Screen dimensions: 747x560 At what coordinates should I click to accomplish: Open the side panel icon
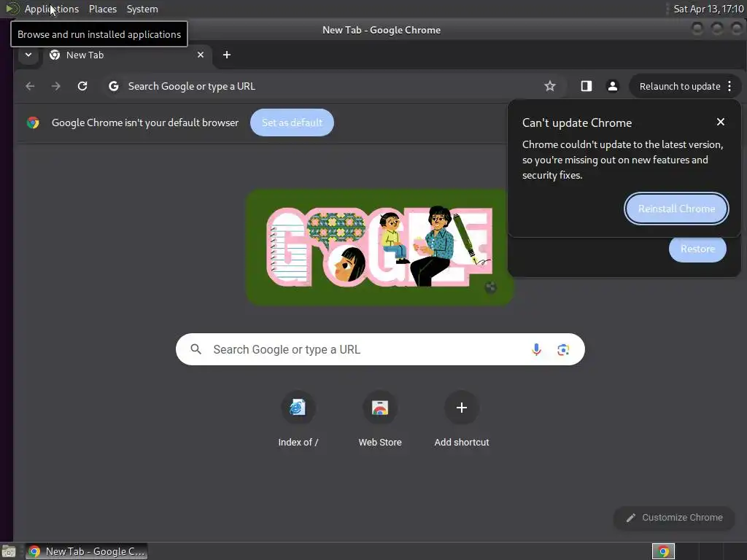tap(586, 86)
